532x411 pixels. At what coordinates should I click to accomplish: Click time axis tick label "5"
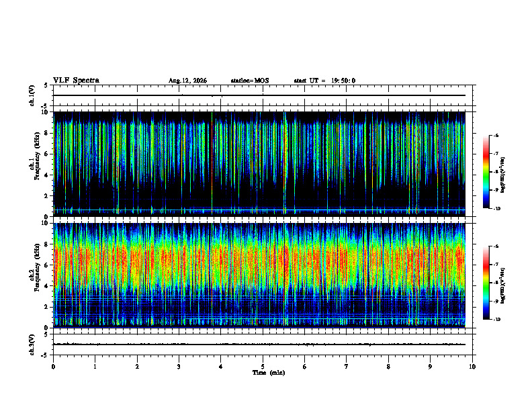coord(263,366)
